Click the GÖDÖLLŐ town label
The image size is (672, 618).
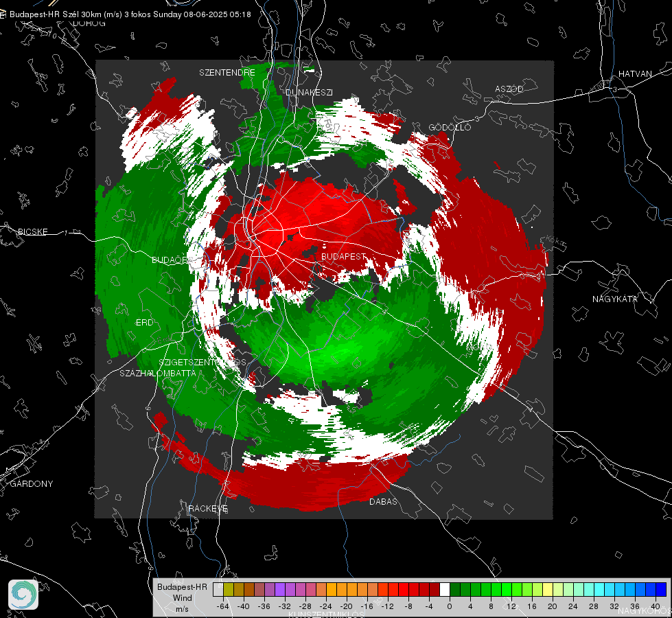(x=450, y=127)
